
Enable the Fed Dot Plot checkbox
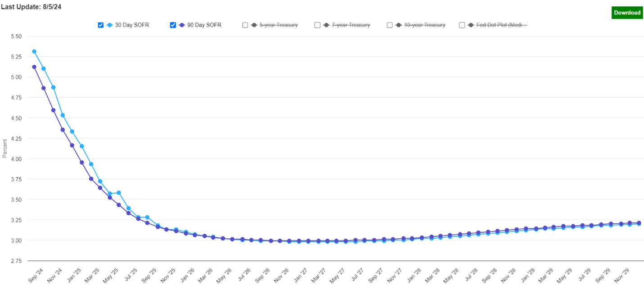pos(462,25)
